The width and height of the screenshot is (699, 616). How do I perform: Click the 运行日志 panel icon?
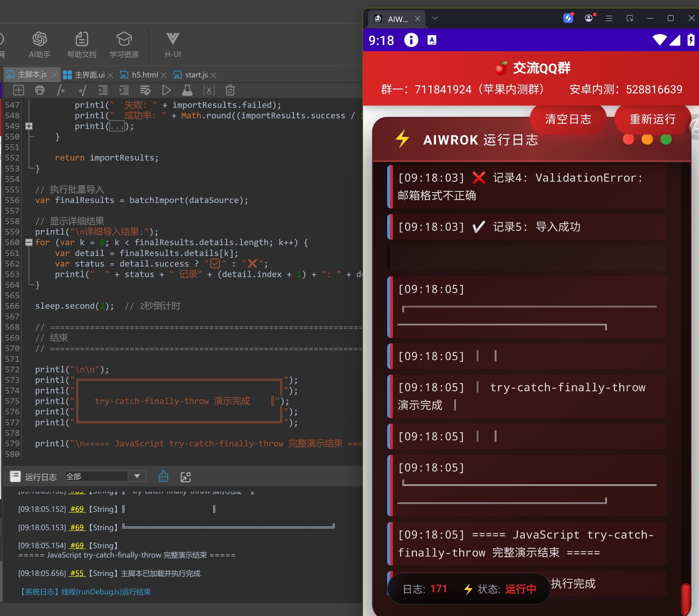coord(15,476)
